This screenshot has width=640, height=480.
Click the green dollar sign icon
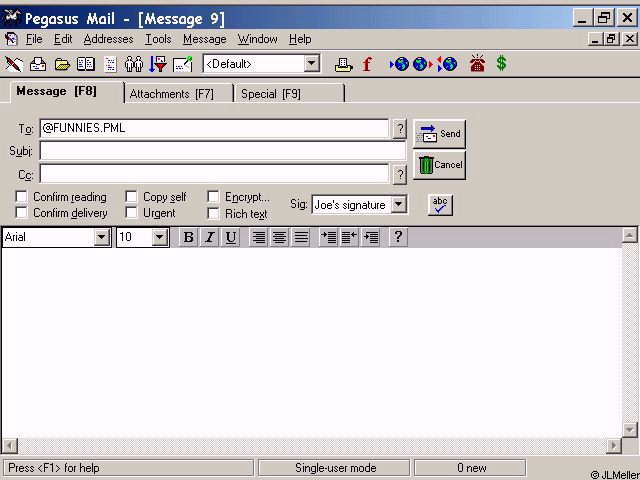tap(502, 64)
